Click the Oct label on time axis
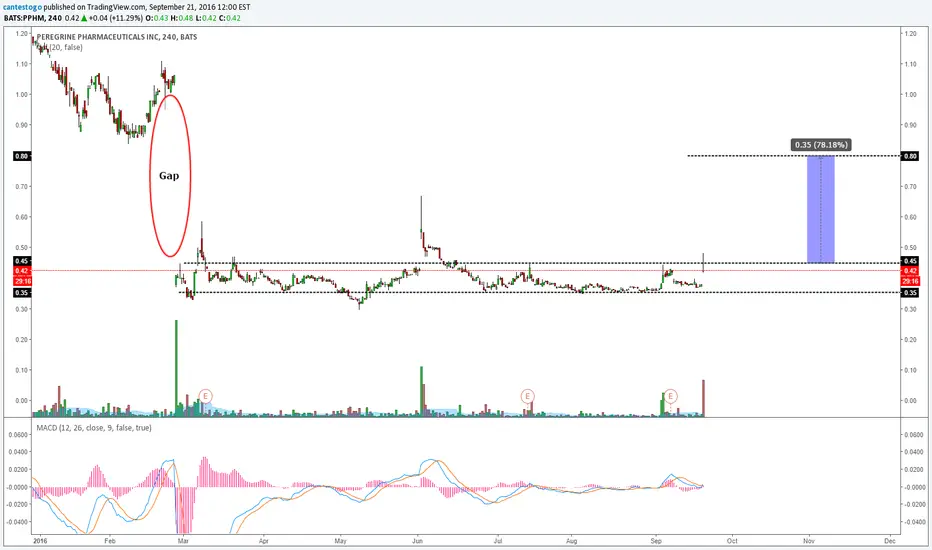This screenshot has width=932, height=550. click(x=732, y=541)
